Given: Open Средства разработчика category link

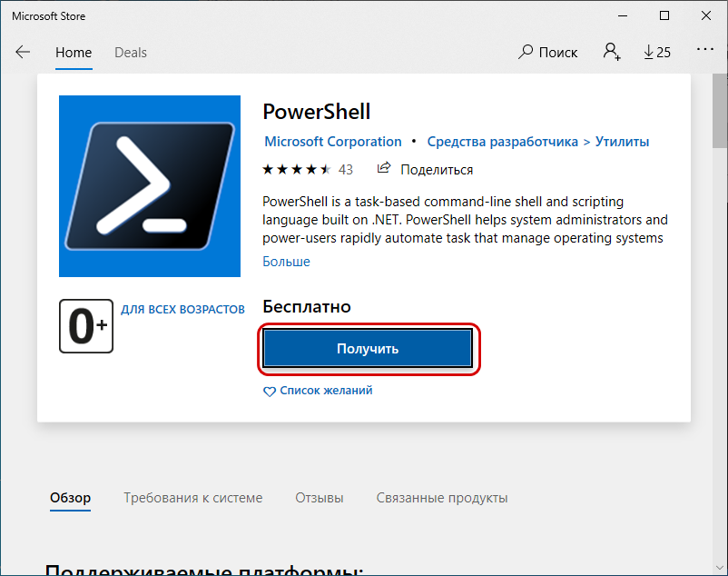Looking at the screenshot, I should pos(503,142).
